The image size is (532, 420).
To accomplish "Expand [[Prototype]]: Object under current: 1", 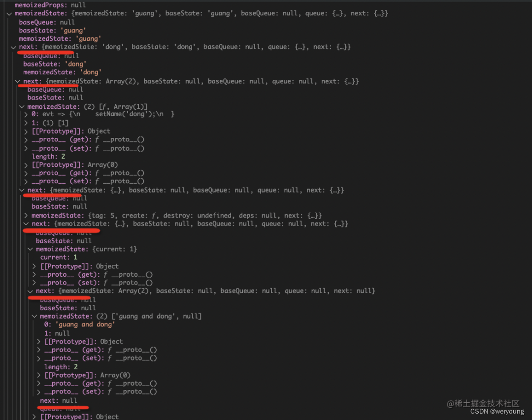I will pyautogui.click(x=34, y=267).
